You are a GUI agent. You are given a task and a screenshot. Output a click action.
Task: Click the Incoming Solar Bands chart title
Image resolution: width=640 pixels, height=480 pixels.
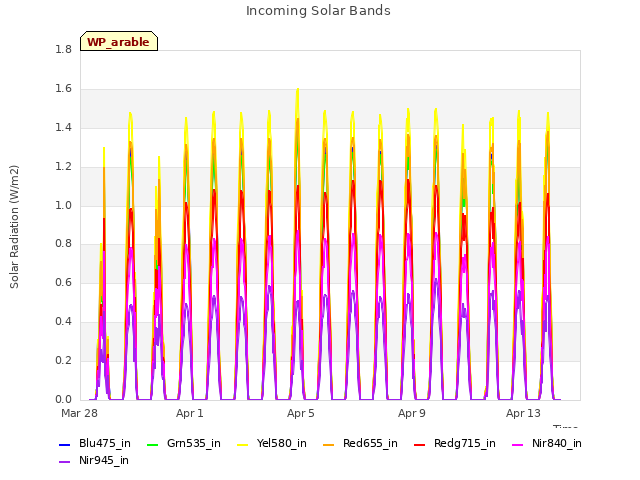(x=318, y=11)
